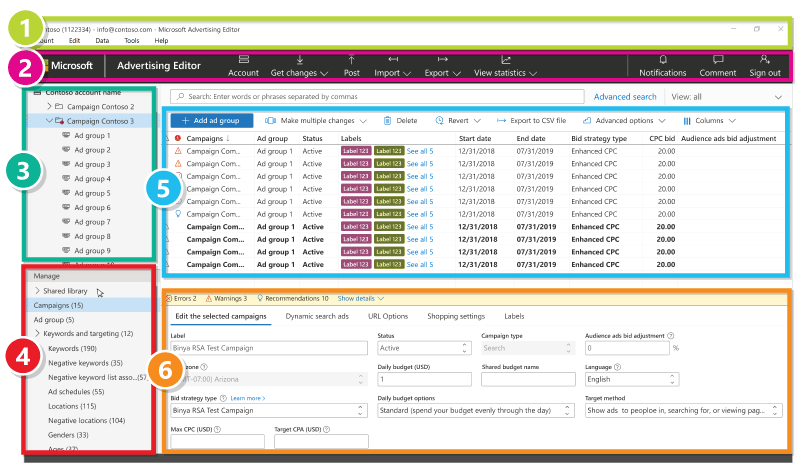Collapse Campaign Contoso 3 tree node
Screen dimensions: 808x474
pyautogui.click(x=49, y=121)
